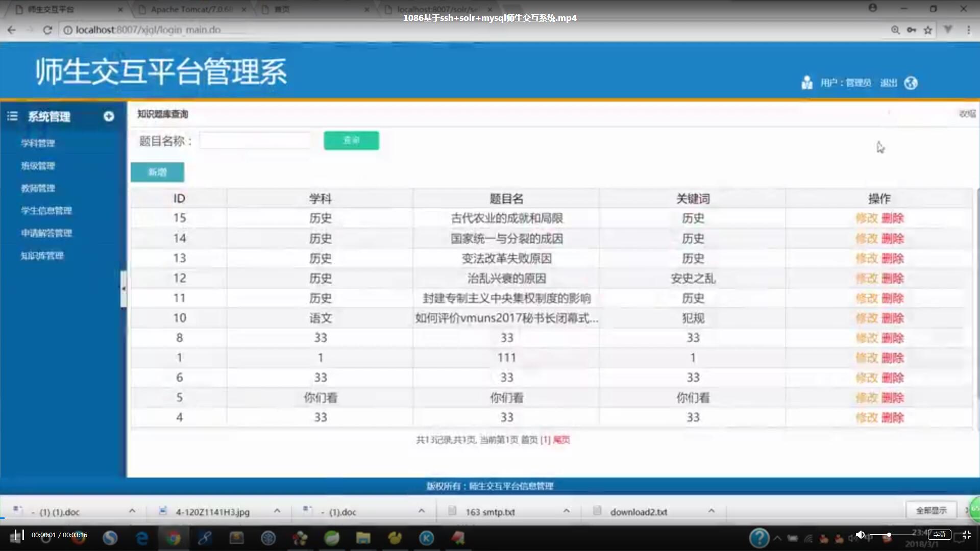Reload the page with refresh icon
The image size is (980, 551).
(x=47, y=30)
